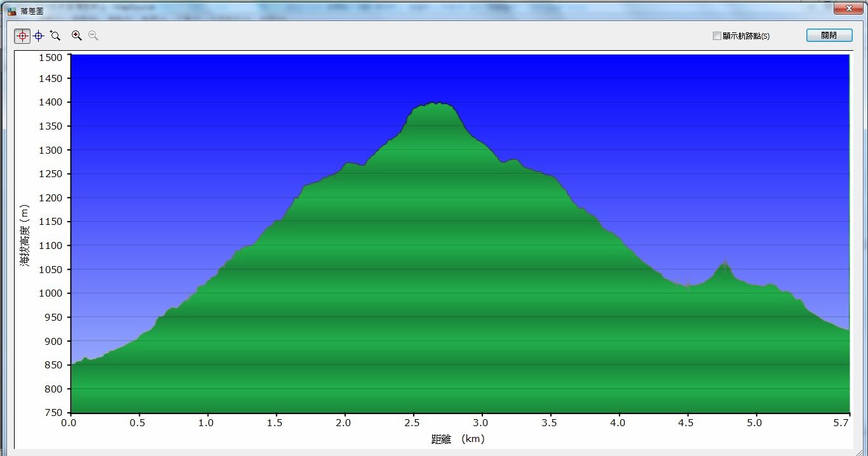The image size is (868, 456).
Task: Click the greyed-out zoom out magnifier
Action: pyautogui.click(x=93, y=36)
